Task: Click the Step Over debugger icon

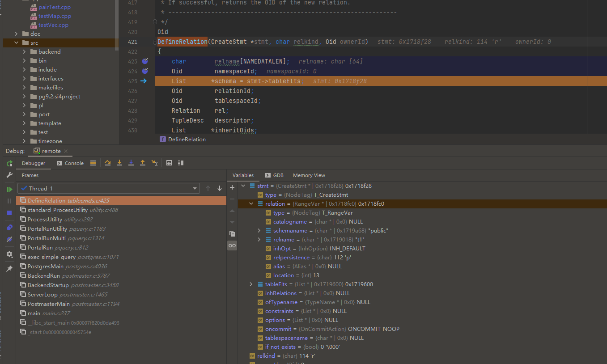Action: point(108,163)
